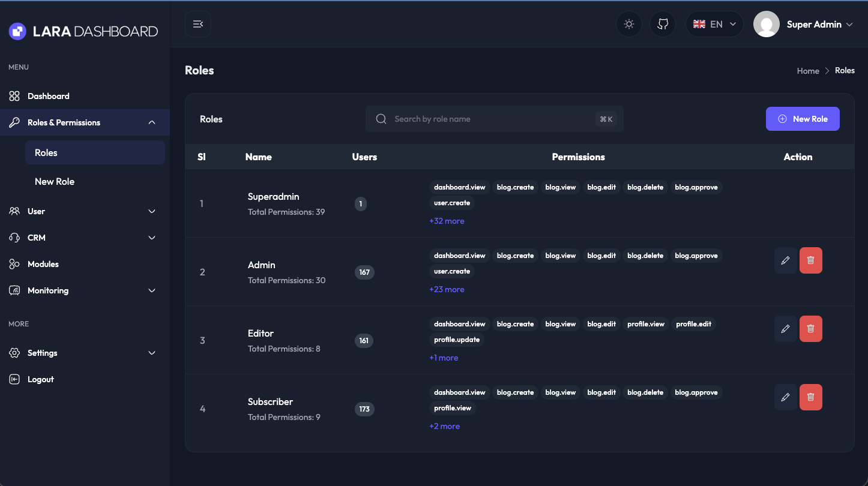Open the EN language dropdown

coord(714,24)
